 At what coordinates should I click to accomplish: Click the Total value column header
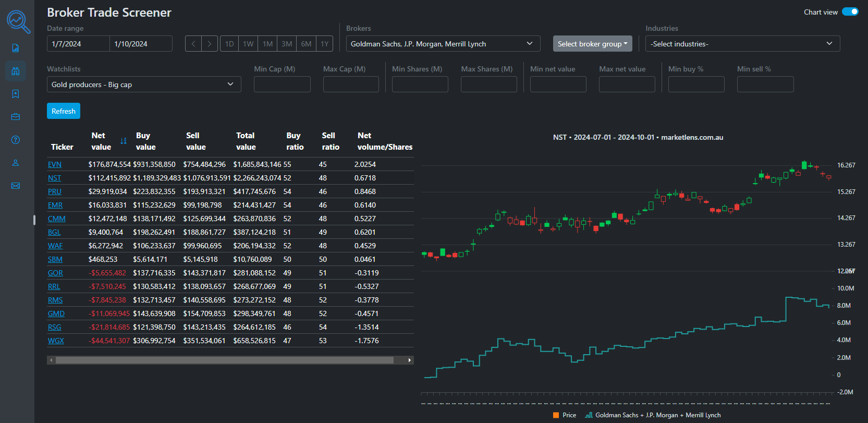[x=246, y=141]
